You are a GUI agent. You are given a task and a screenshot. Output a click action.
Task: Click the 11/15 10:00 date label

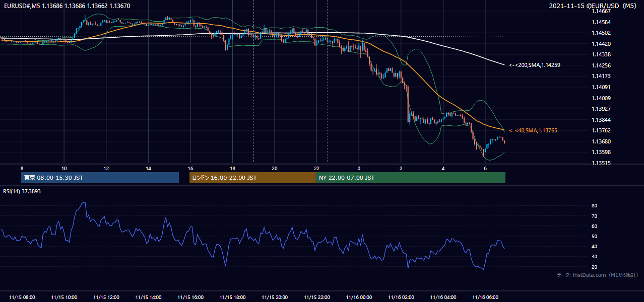[64, 297]
